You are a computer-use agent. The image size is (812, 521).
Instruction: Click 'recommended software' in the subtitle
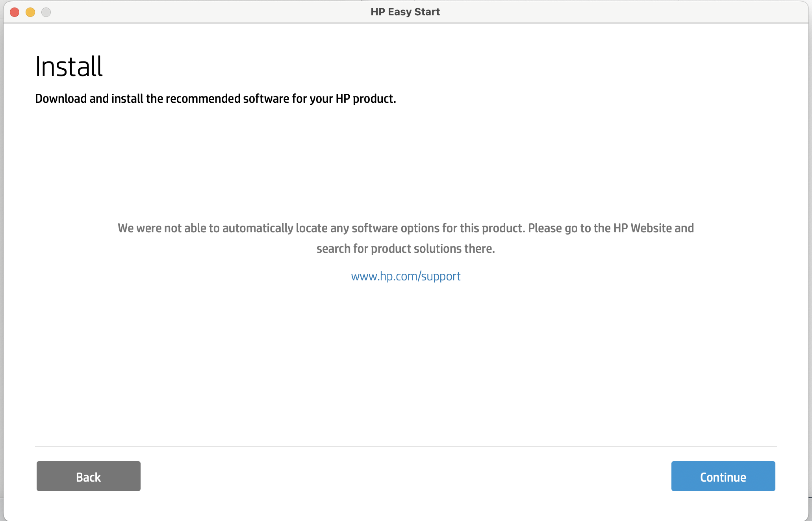pos(228,98)
